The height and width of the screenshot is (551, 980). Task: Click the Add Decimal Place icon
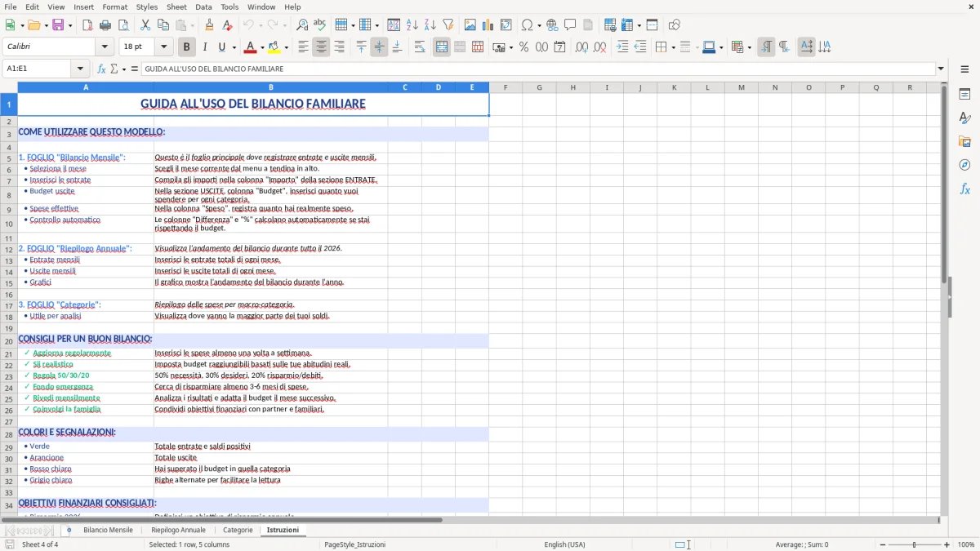point(581,47)
